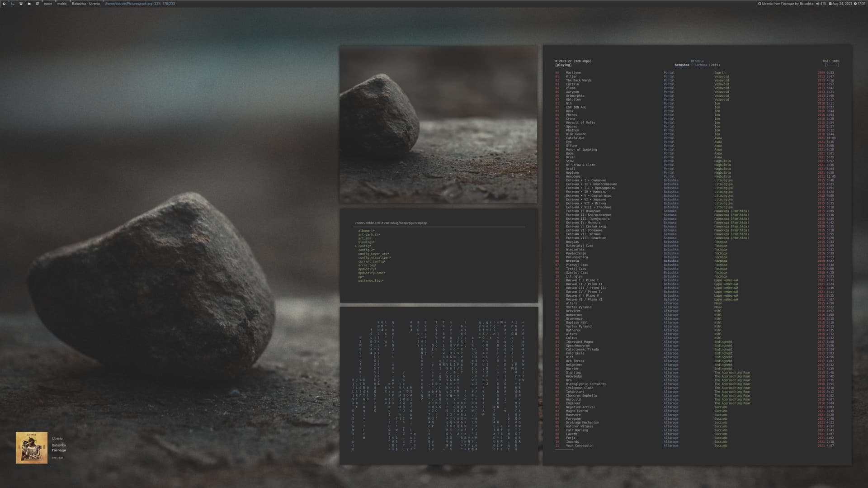Screen dimensions: 868x488
Task: Open the terminal prompt workspace icon
Action: 12,4
